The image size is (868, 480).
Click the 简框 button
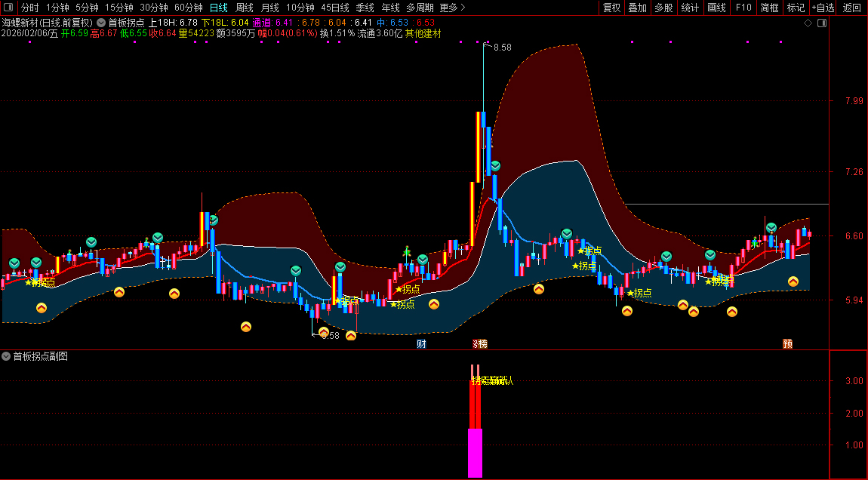[x=769, y=8]
